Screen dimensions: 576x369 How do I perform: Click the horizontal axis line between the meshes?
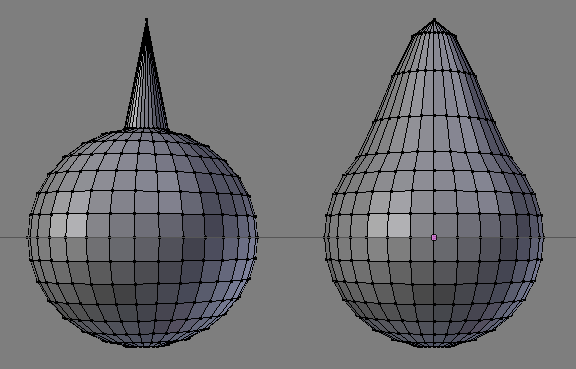click(290, 237)
